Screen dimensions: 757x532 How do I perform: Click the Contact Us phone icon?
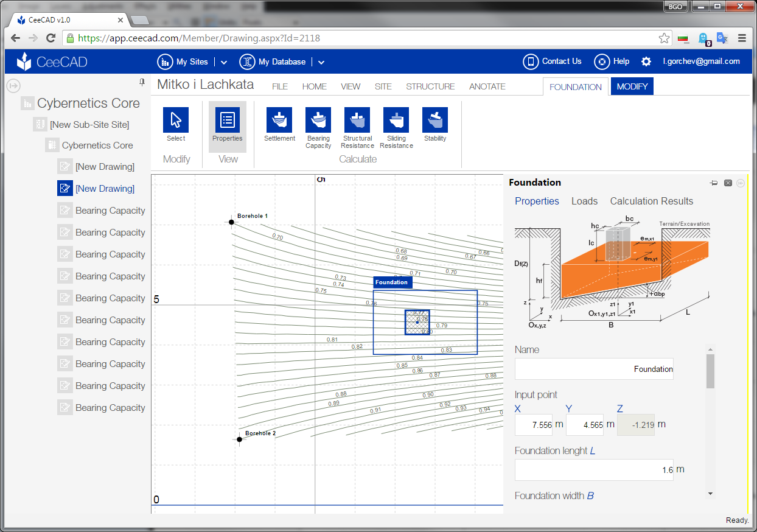point(531,61)
